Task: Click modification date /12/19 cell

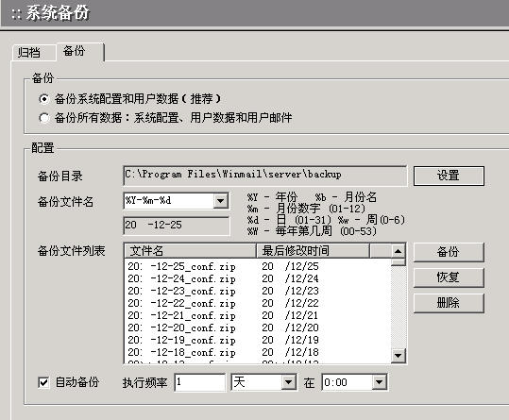Action: [291, 341]
